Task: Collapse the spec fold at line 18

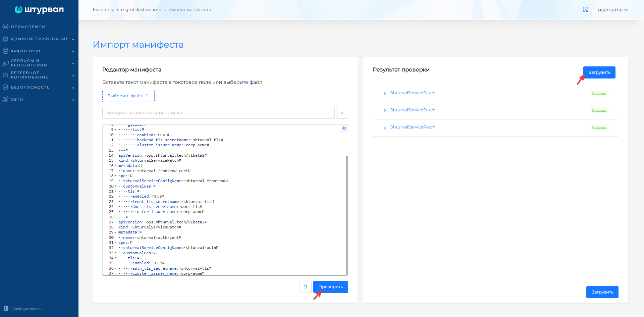Action: [x=116, y=176]
